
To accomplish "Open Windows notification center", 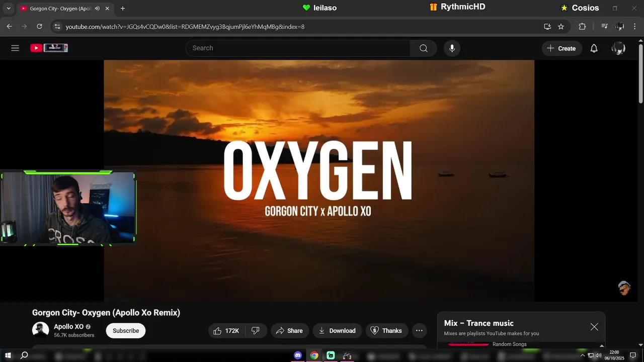I will [x=633, y=355].
